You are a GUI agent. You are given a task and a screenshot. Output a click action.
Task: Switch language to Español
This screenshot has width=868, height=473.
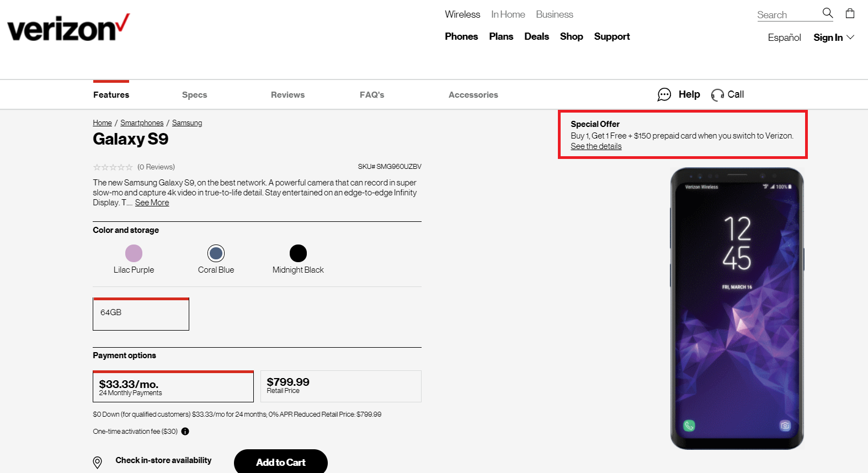(784, 38)
